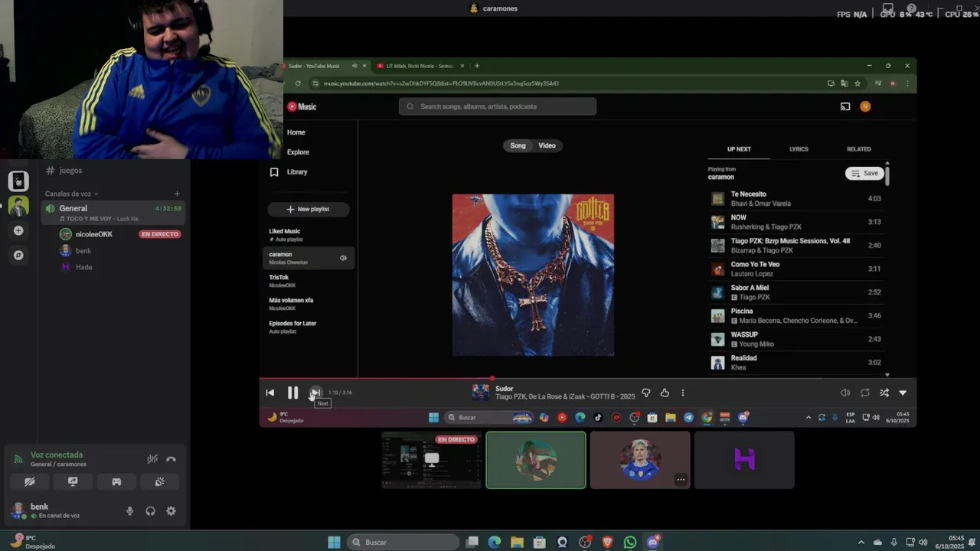Image resolution: width=980 pixels, height=551 pixels.
Task: Play WASSUP by Young Miko
Action: click(x=795, y=339)
